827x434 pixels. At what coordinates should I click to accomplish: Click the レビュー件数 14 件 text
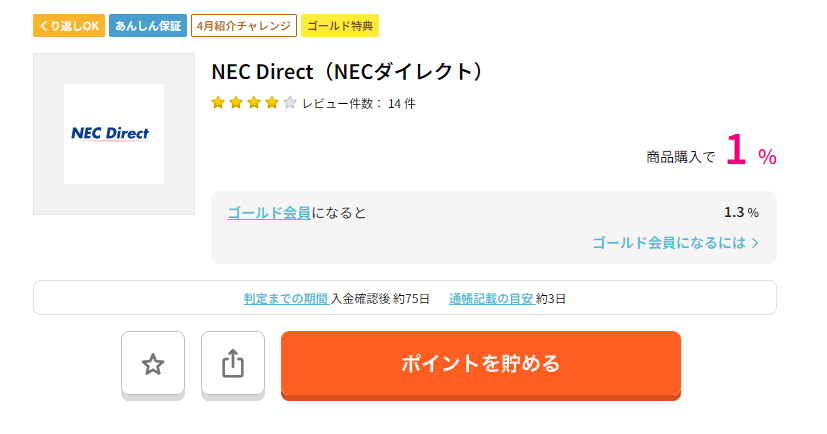point(359,104)
